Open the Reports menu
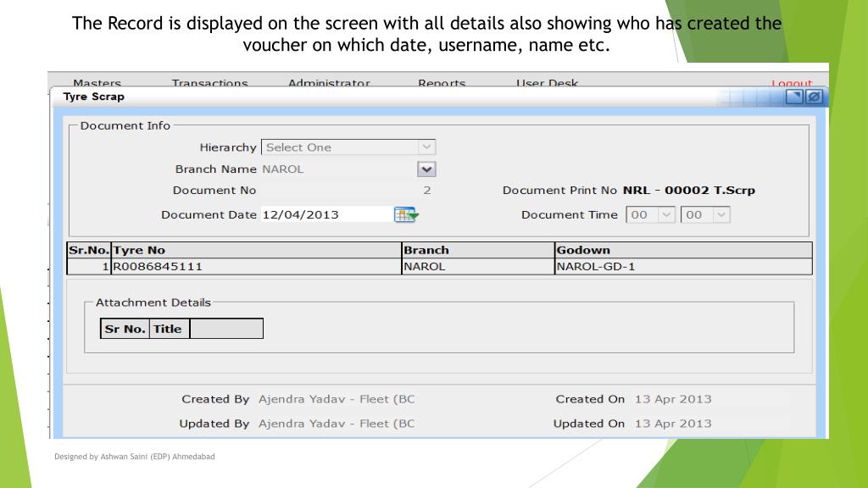The height and width of the screenshot is (488, 868). 442,83
